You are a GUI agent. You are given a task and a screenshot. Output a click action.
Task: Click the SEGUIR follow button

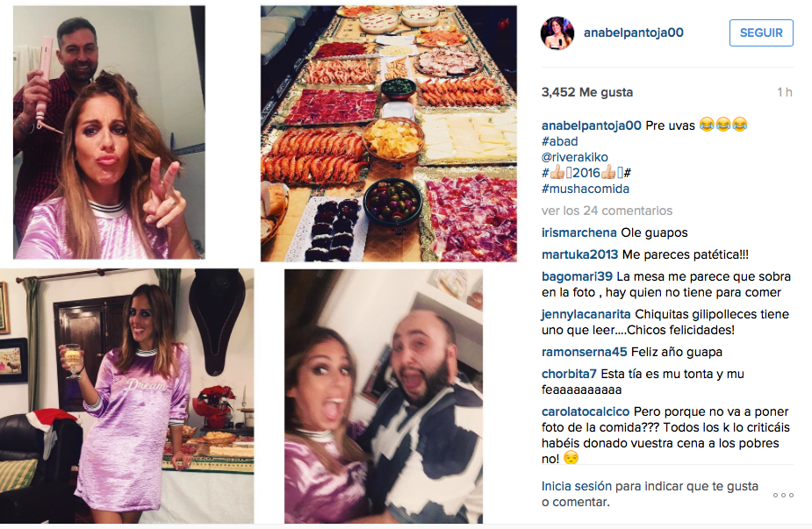point(761,32)
